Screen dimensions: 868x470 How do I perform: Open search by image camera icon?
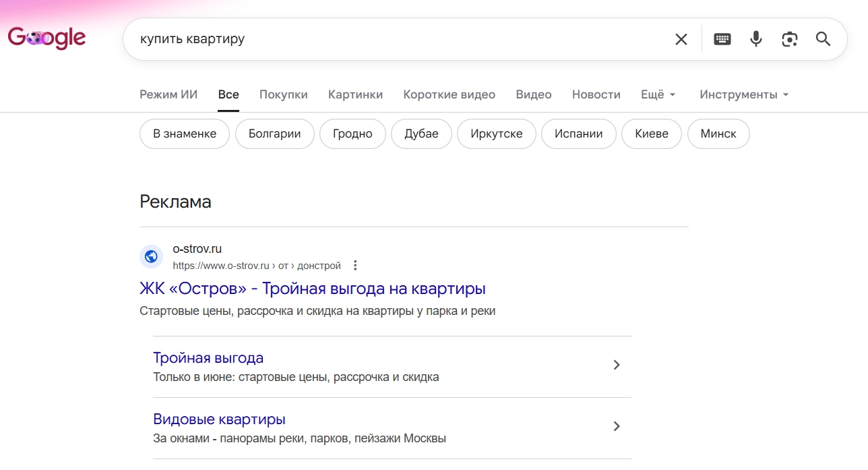(x=790, y=39)
